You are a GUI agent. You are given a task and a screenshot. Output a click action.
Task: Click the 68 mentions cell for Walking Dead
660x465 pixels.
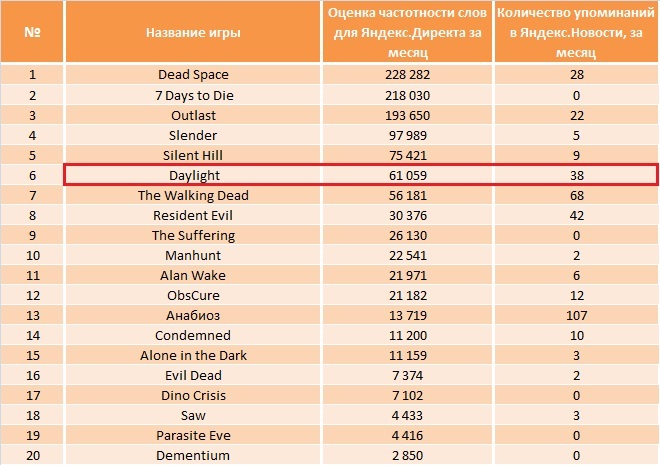point(576,195)
